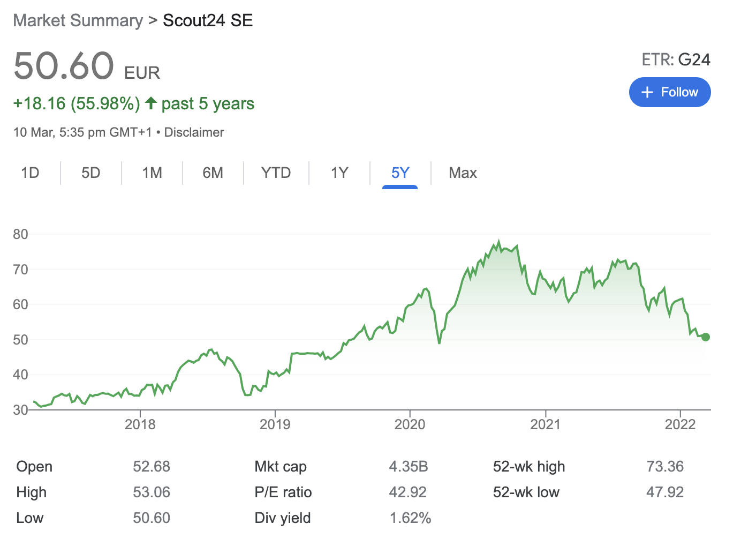Open the Disclaimer link
Viewport: 756px width, 538px height.
(x=194, y=132)
